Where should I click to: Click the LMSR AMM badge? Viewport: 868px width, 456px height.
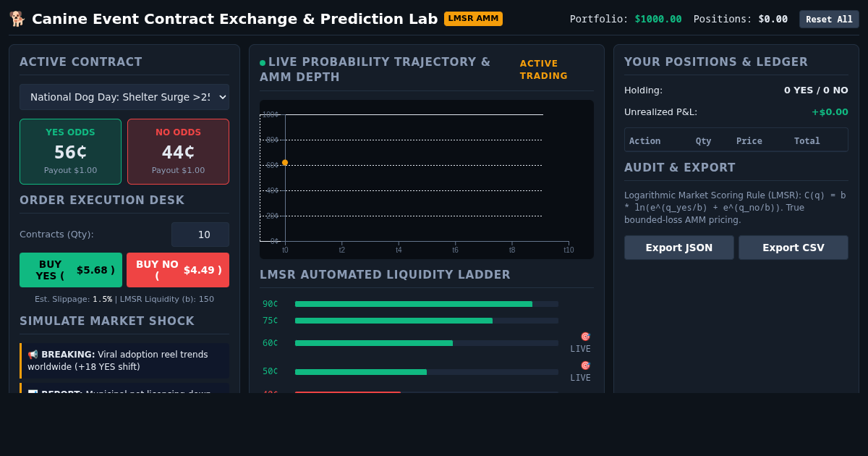(x=473, y=19)
